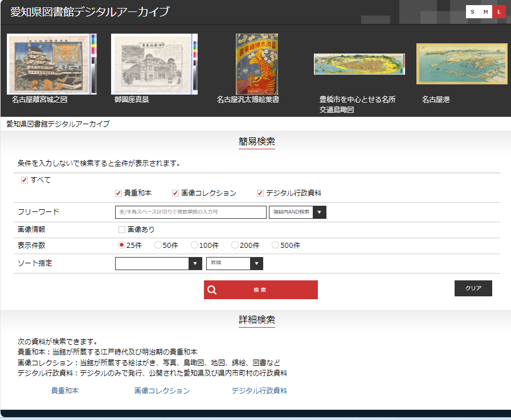
Task: Open the デジタル行政資料 detailed search link
Action: (x=259, y=391)
